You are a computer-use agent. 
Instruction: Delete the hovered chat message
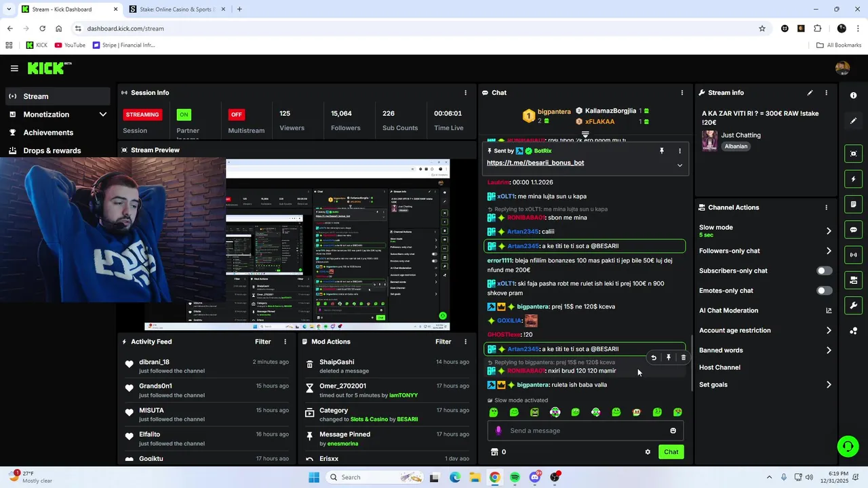tap(683, 357)
